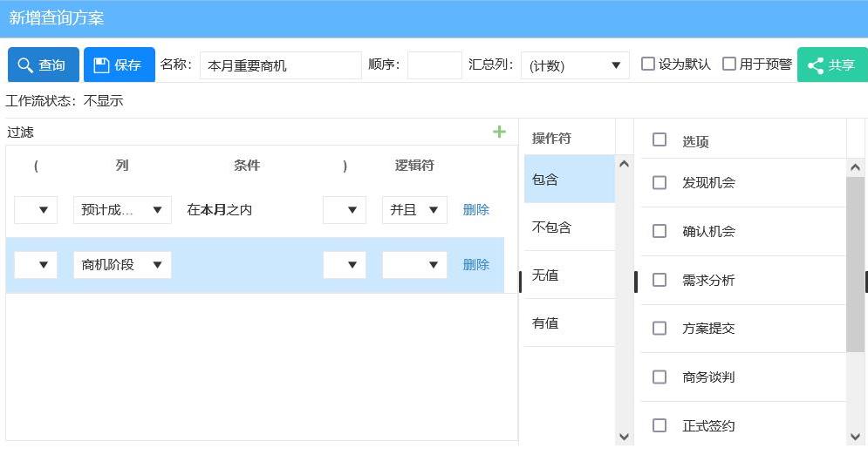The height and width of the screenshot is (455, 868).
Task: Click the 选项 list vertical scrollbar
Action: (x=855, y=261)
